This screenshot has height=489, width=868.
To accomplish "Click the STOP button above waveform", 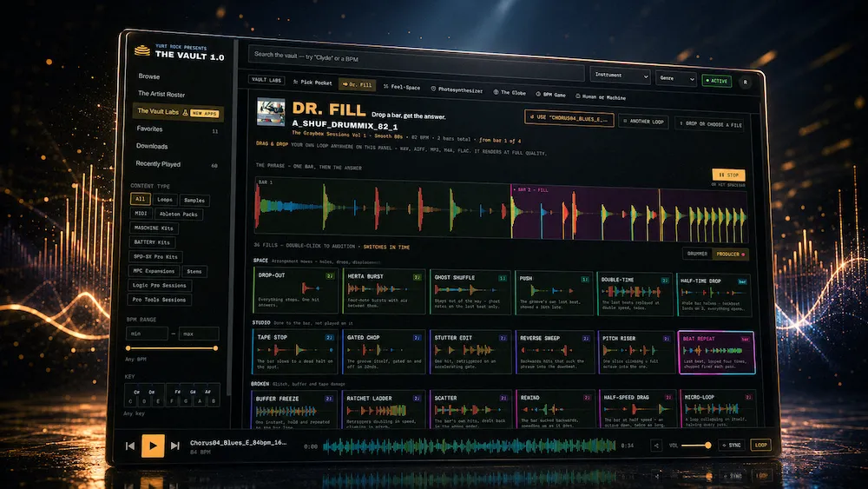I will (728, 175).
